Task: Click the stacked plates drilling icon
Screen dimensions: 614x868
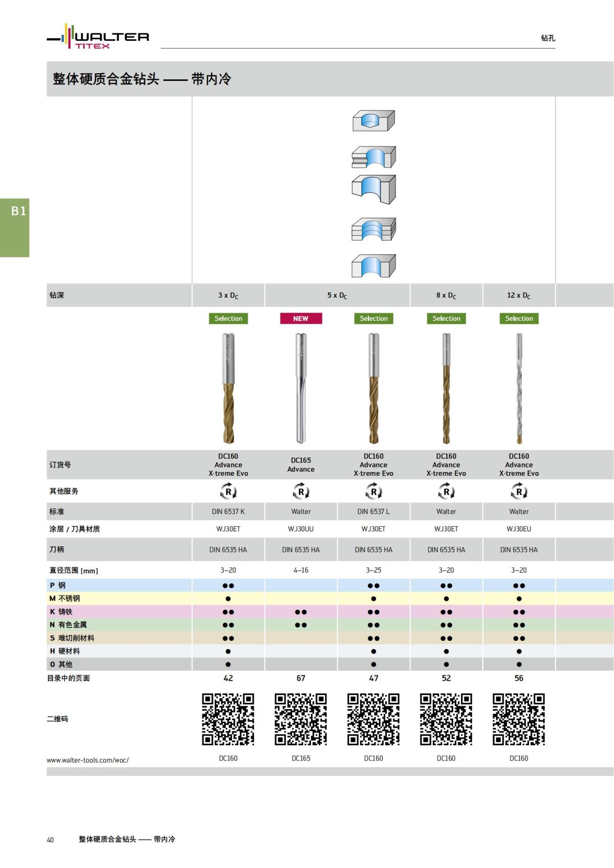Action: (374, 229)
